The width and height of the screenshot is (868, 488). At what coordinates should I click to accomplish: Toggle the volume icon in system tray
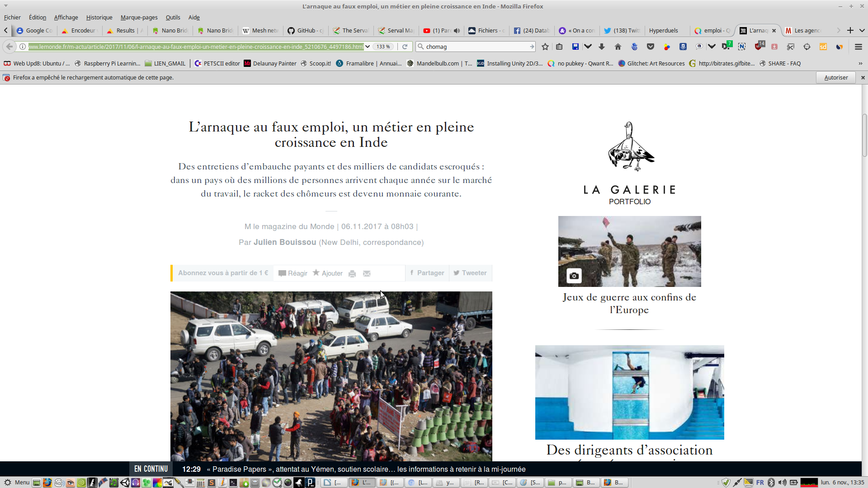782,483
